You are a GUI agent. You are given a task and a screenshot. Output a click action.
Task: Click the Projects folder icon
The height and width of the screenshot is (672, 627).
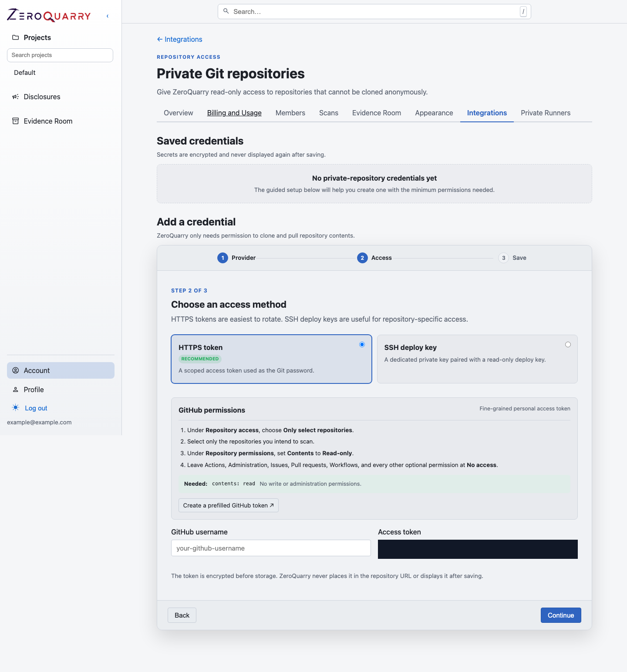tap(16, 37)
